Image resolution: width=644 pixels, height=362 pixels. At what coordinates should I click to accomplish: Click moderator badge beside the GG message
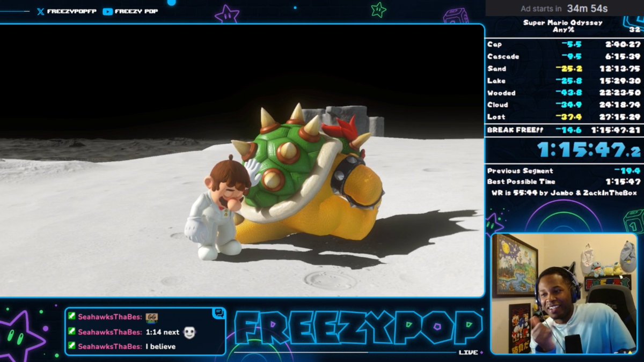pos(72,317)
